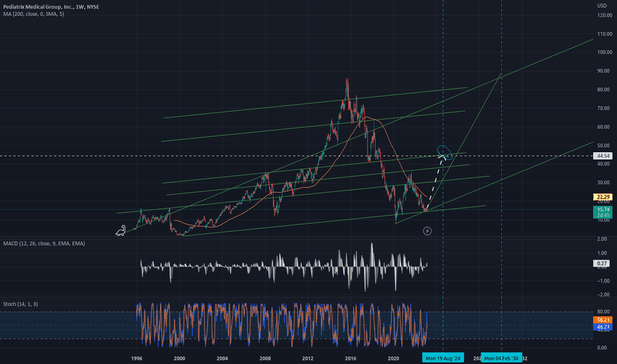Image resolution: width=617 pixels, height=364 pixels.
Task: Click the 120.00 price axis label
Action: click(605, 15)
